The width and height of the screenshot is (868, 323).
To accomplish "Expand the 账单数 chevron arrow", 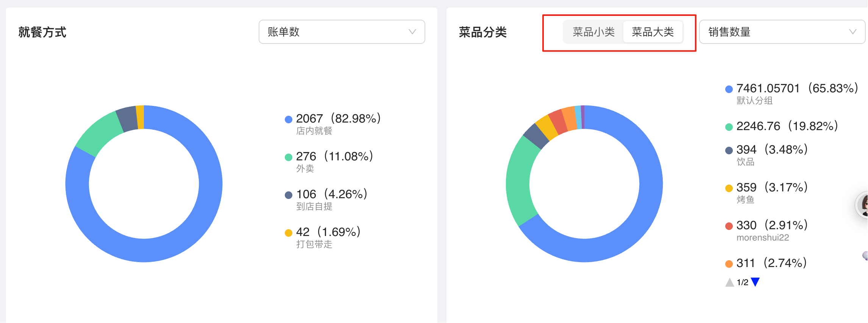I will click(412, 32).
